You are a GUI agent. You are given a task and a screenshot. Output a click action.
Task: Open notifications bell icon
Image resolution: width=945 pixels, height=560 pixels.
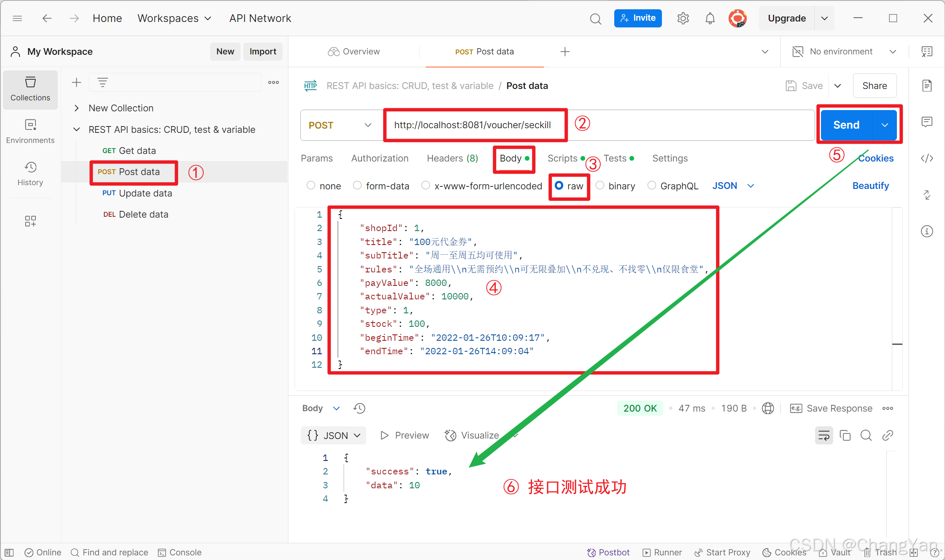click(x=710, y=19)
